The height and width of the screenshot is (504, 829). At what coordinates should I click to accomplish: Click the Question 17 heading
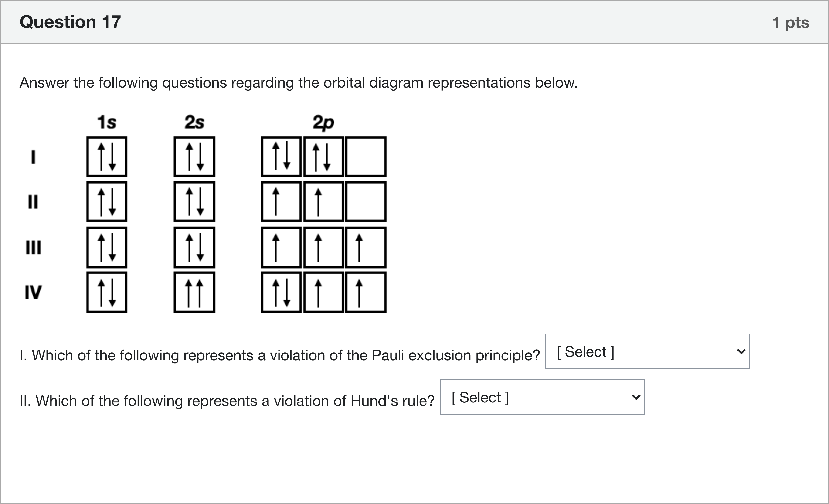70,22
